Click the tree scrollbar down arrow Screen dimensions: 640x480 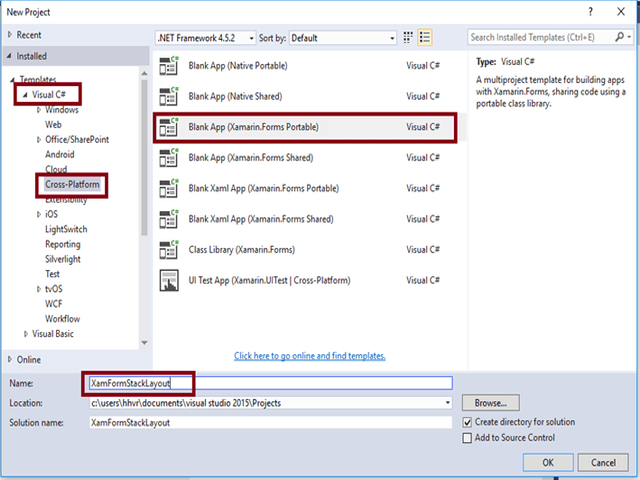[144, 342]
